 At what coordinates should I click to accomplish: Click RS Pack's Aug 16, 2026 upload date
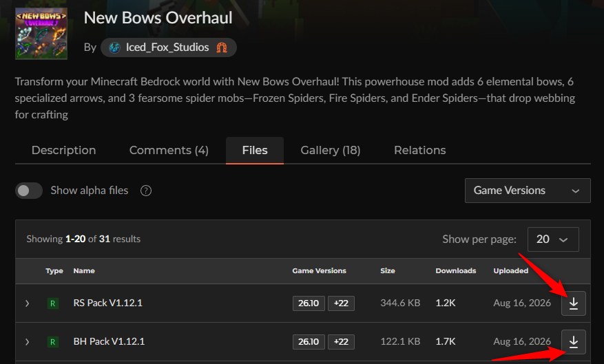pos(522,303)
